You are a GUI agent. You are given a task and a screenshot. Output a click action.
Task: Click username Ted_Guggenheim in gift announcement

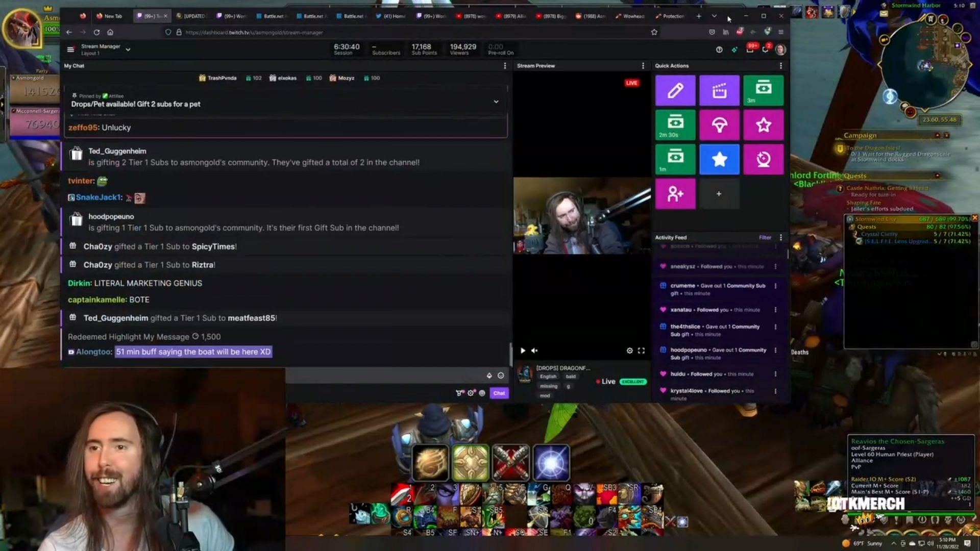pos(117,151)
